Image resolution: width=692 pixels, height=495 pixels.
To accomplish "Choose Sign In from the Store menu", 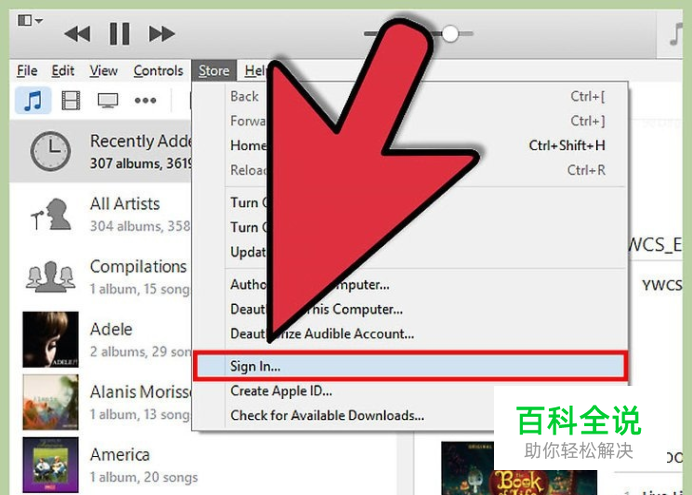I will pos(410,366).
